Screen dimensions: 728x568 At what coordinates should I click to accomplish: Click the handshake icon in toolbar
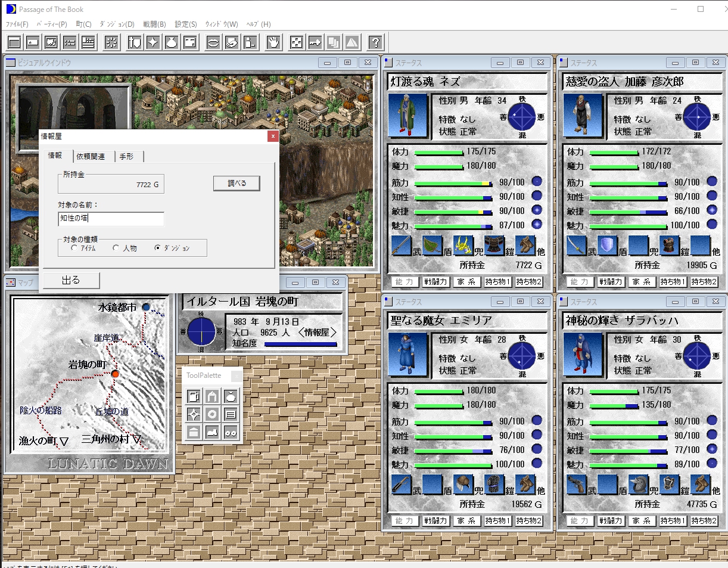click(232, 42)
